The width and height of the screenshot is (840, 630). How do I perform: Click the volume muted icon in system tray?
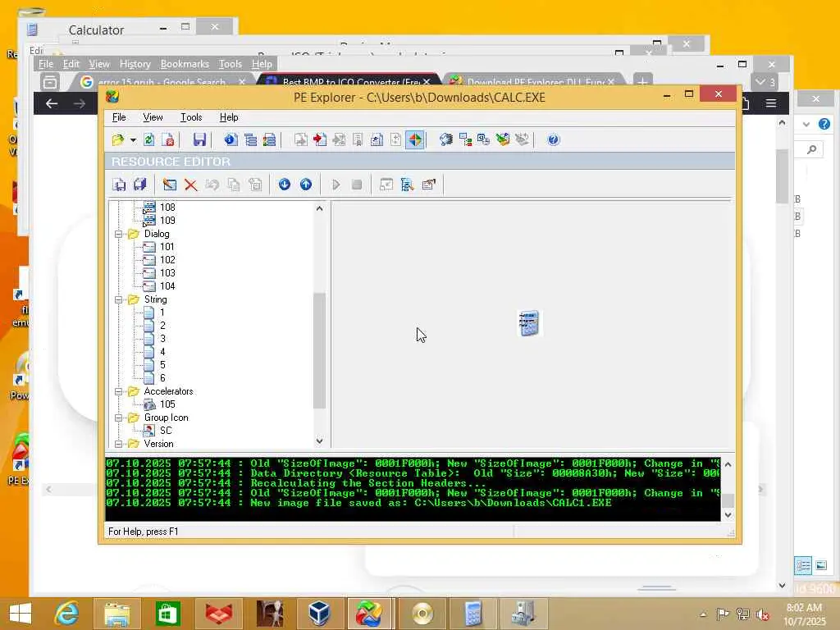763,614
